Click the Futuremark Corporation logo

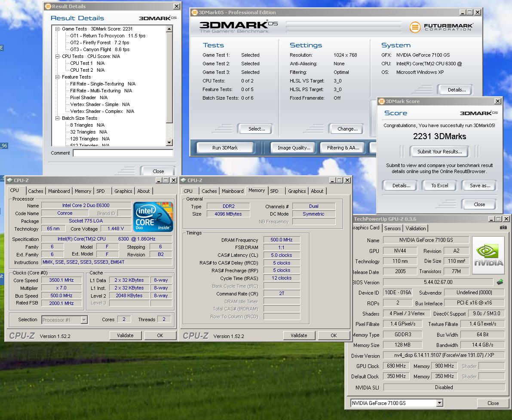[441, 27]
